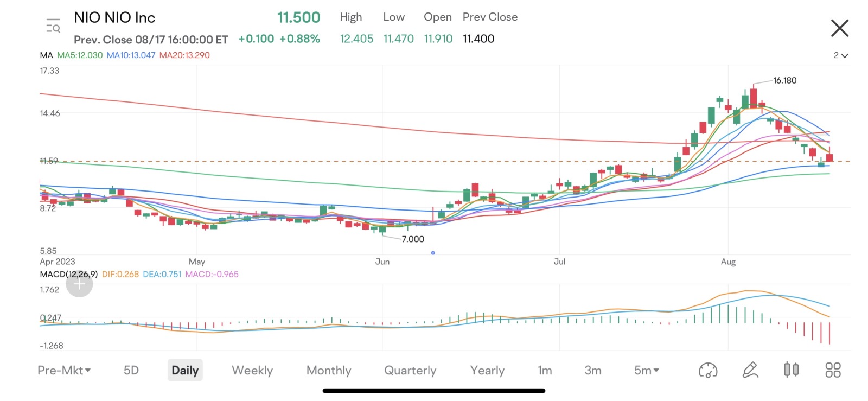Image resolution: width=868 pixels, height=401 pixels.
Task: Tap the Aug date axis label
Action: [x=728, y=262]
